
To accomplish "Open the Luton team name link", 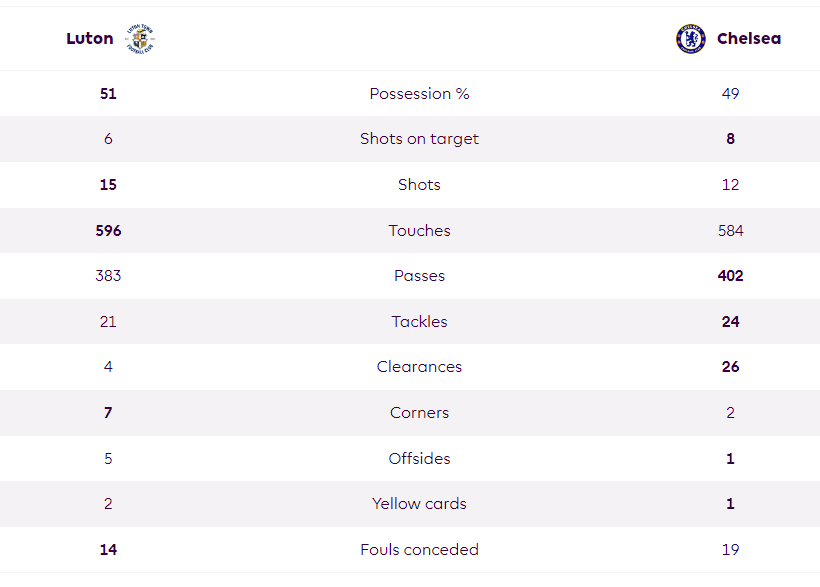I will click(89, 39).
